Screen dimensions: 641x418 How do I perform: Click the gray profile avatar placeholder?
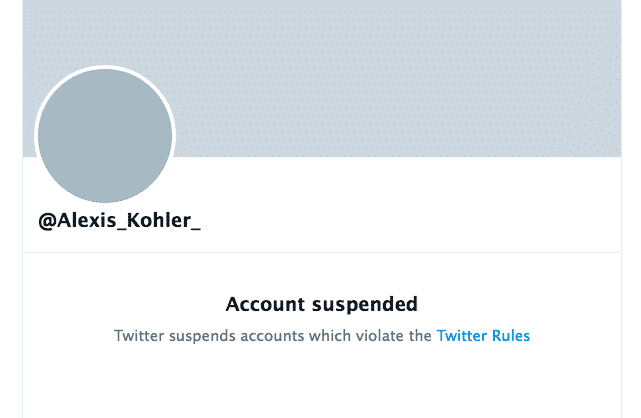point(104,135)
